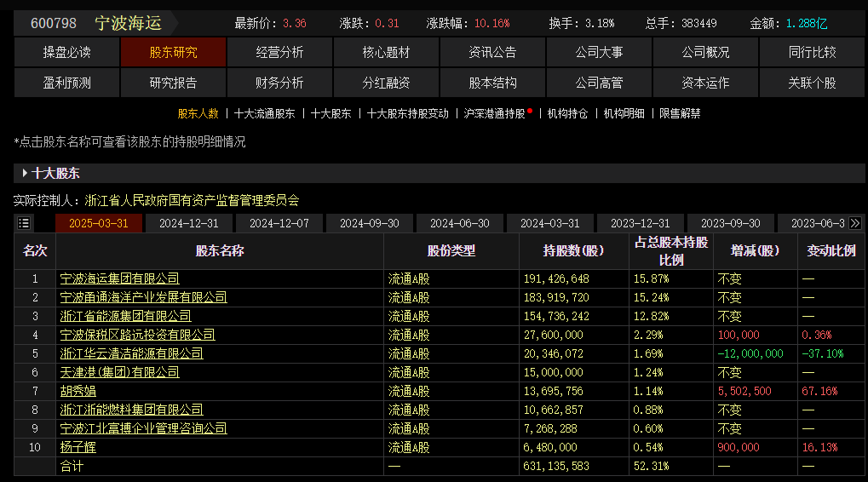Click the 67.16% change ratio
This screenshot has height=482, width=868.
point(819,391)
